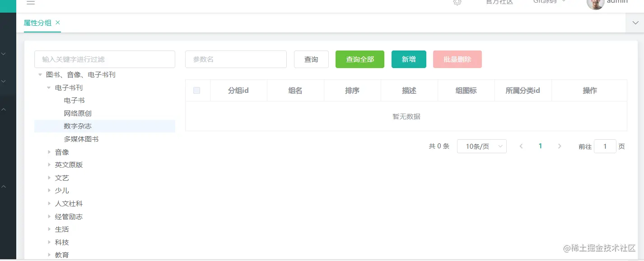Screen dimensions: 644x261
Task: Expand the 科技 tree node
Action: click(x=49, y=243)
